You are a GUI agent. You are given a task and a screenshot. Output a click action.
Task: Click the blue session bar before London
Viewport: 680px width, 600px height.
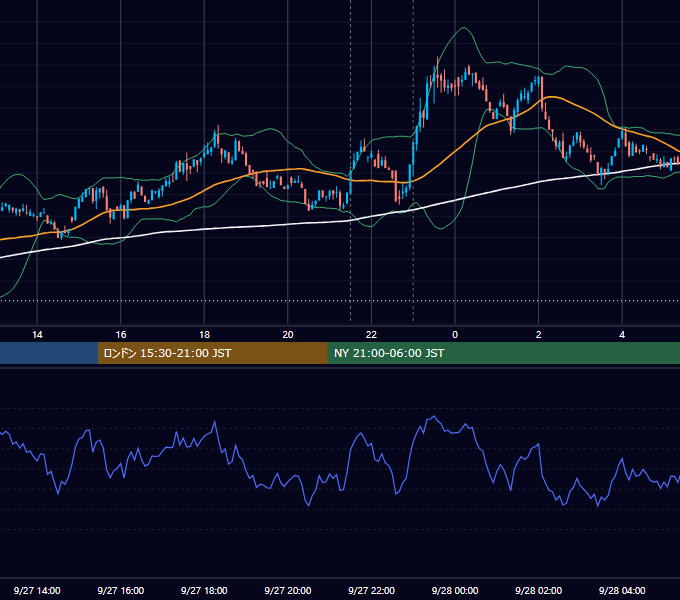(x=49, y=353)
